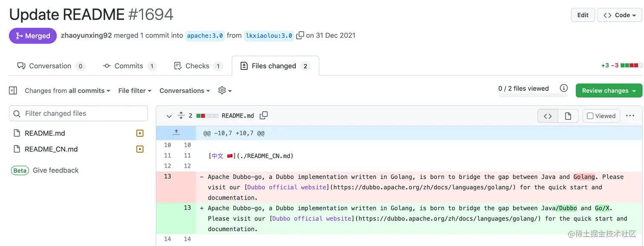This screenshot has height=246, width=644.
Task: Mark README.md as Viewed
Action: coord(601,116)
